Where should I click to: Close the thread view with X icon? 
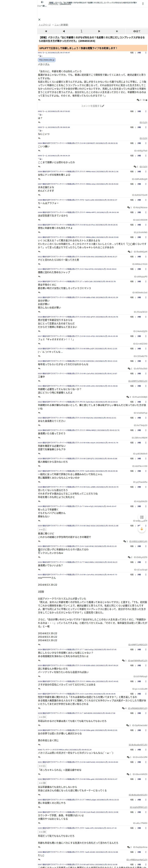coord(39,20)
